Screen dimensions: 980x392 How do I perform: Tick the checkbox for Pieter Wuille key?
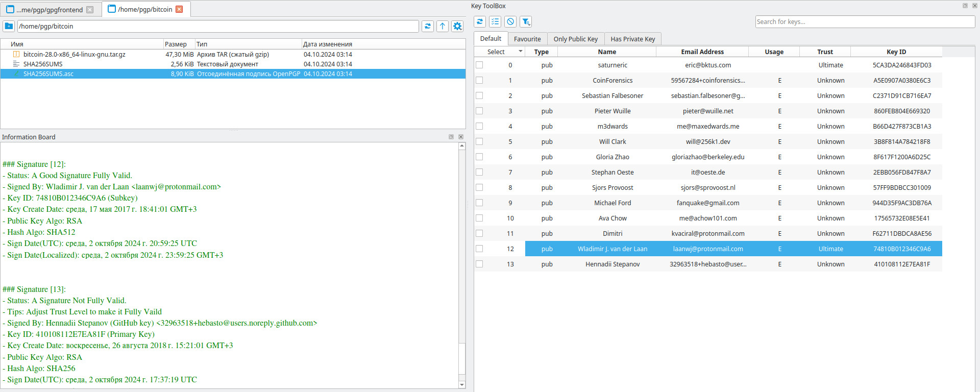(x=479, y=111)
